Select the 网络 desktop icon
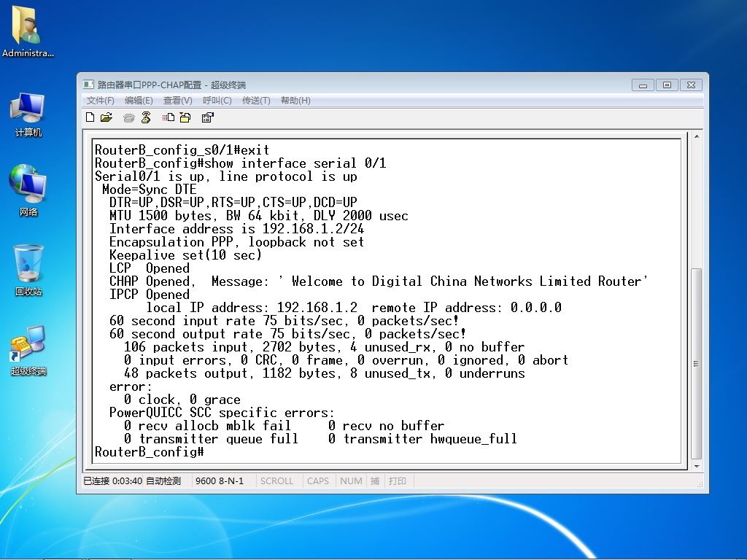This screenshot has height=560, width=747. pos(28,190)
